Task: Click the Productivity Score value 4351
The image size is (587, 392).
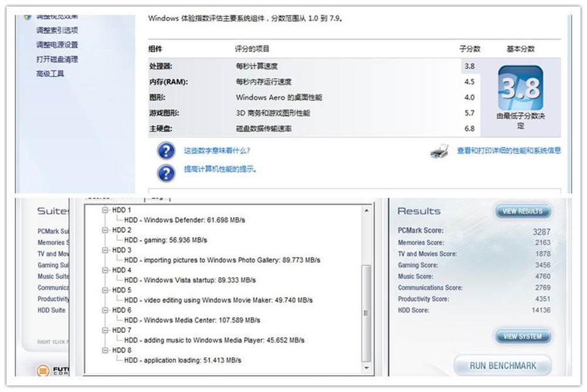Action: (543, 299)
